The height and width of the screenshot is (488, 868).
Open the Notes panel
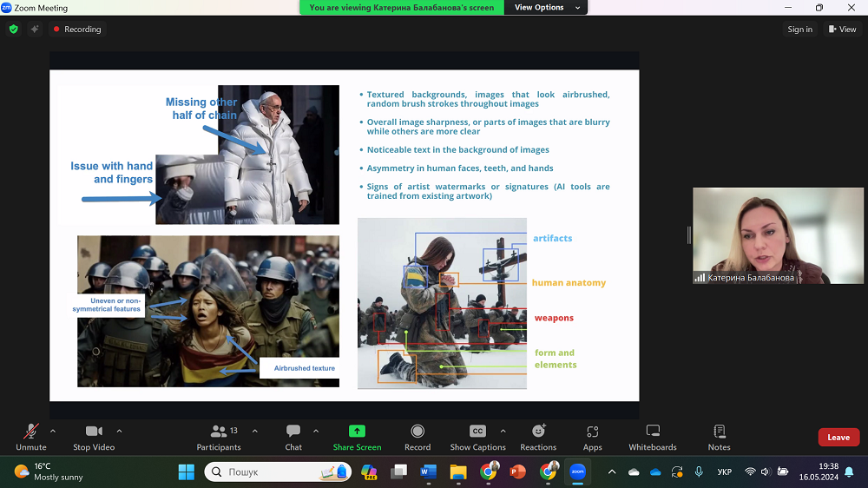(x=719, y=432)
